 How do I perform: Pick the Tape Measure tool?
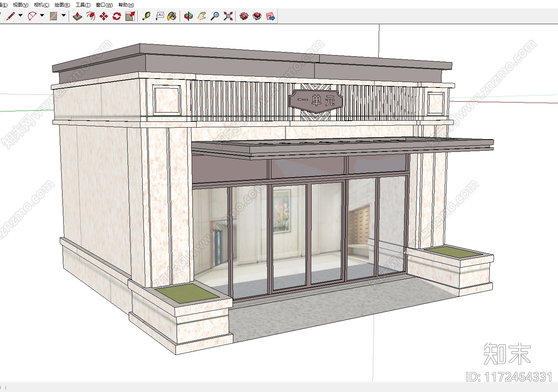(146, 16)
